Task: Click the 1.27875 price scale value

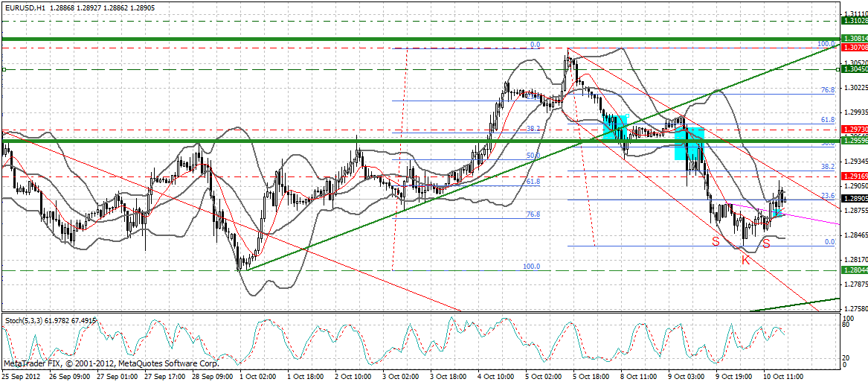Action: pos(855,284)
